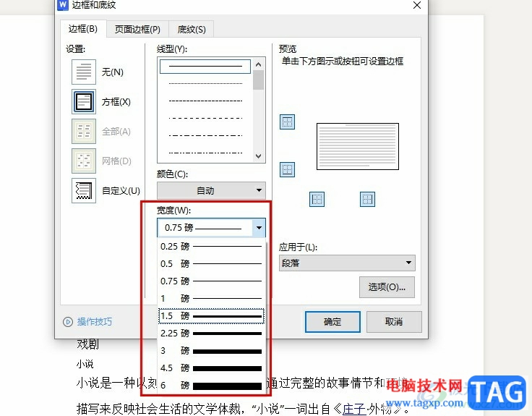Select the dash-dot-dot line style
The image size is (532, 416).
(205, 153)
